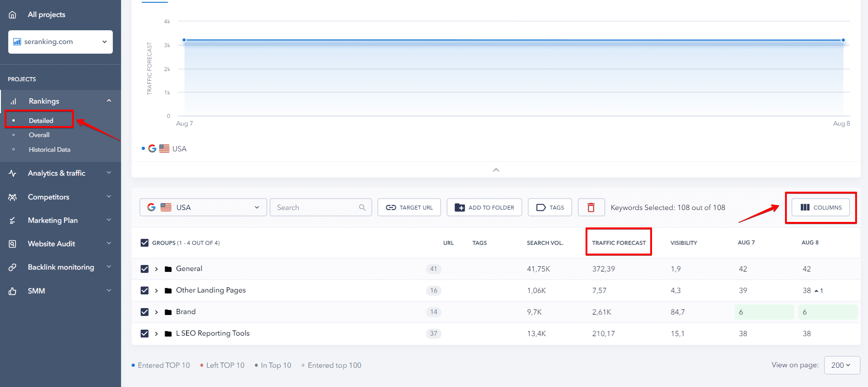Viewport: 868px width, 387px height.
Task: Click the Marketing Plan checklist icon
Action: coord(12,221)
